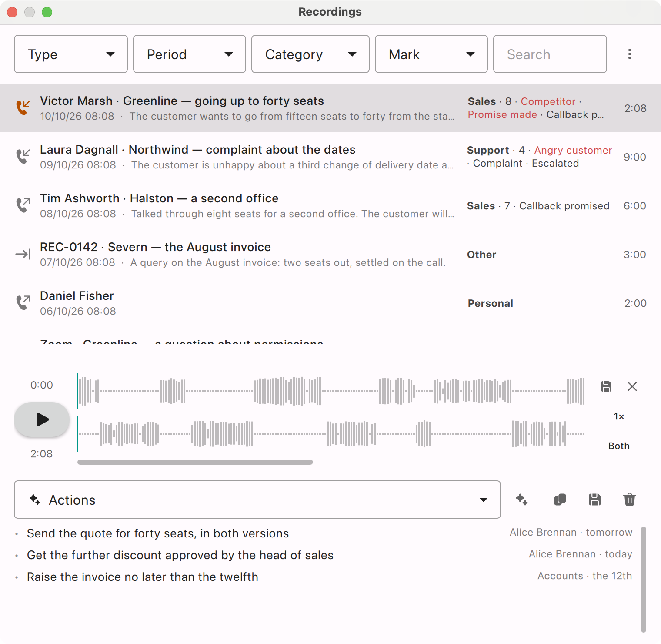
Task: Seek in the upper channel waveform
Action: [331, 391]
